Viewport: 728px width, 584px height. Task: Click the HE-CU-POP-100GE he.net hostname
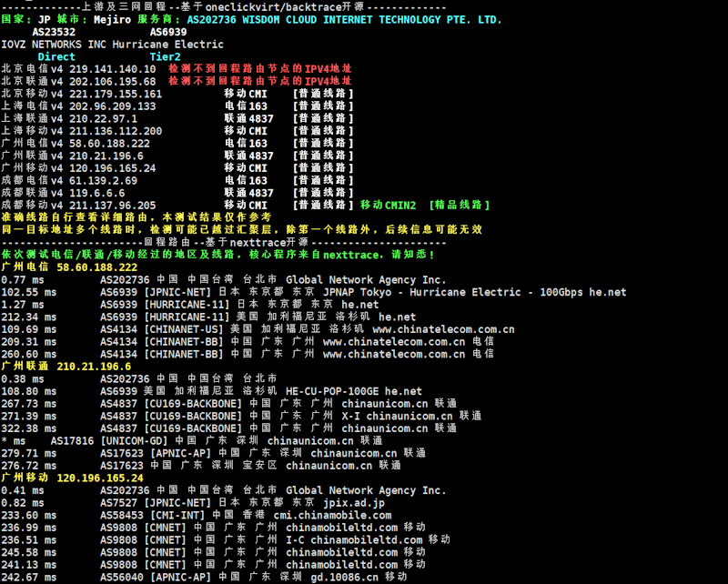[x=354, y=391]
